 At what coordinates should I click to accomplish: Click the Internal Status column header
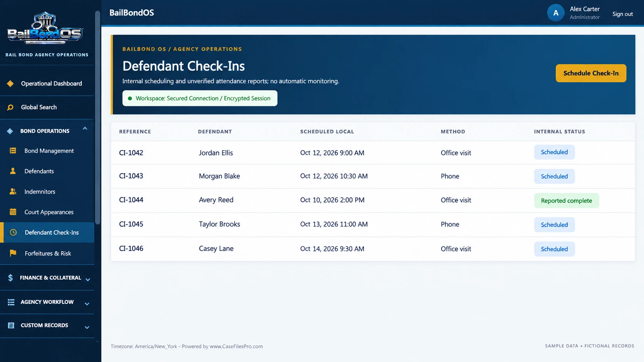tap(559, 132)
